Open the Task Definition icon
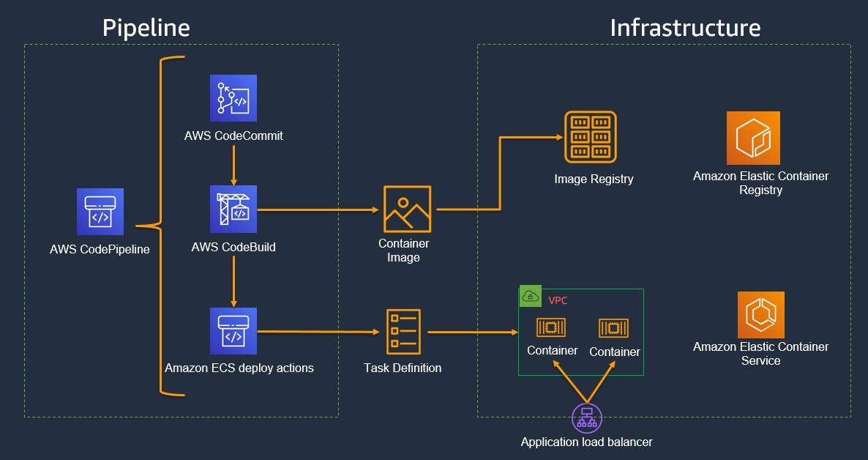 (x=403, y=331)
